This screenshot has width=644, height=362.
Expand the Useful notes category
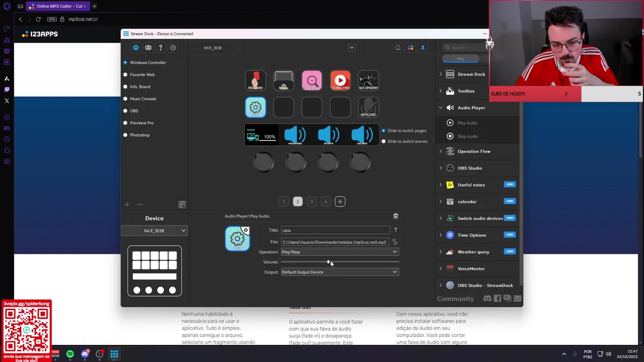click(441, 185)
